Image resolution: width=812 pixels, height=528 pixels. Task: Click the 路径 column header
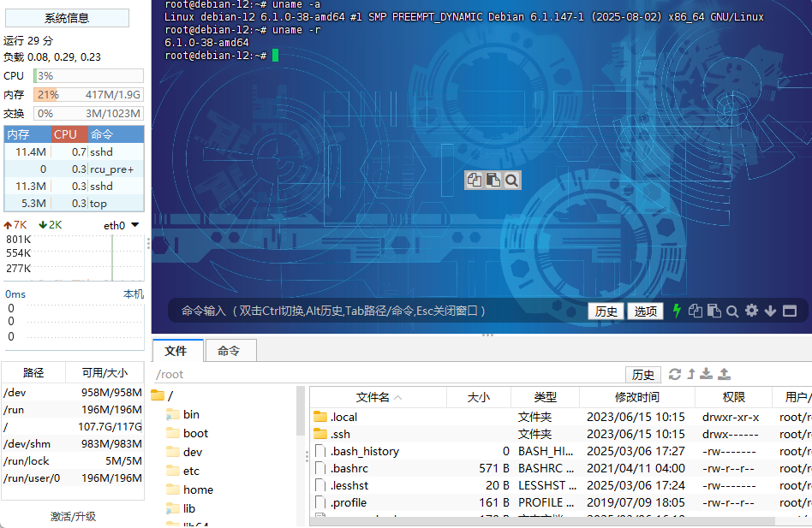33,373
